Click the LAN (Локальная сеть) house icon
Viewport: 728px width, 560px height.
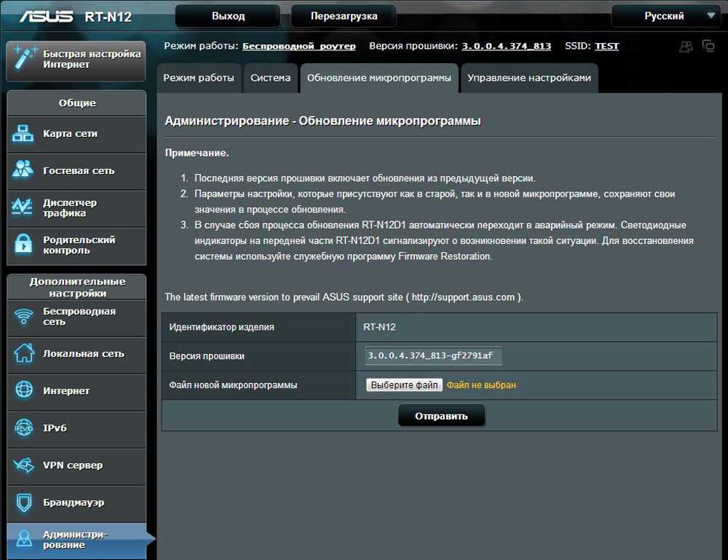pos(24,353)
